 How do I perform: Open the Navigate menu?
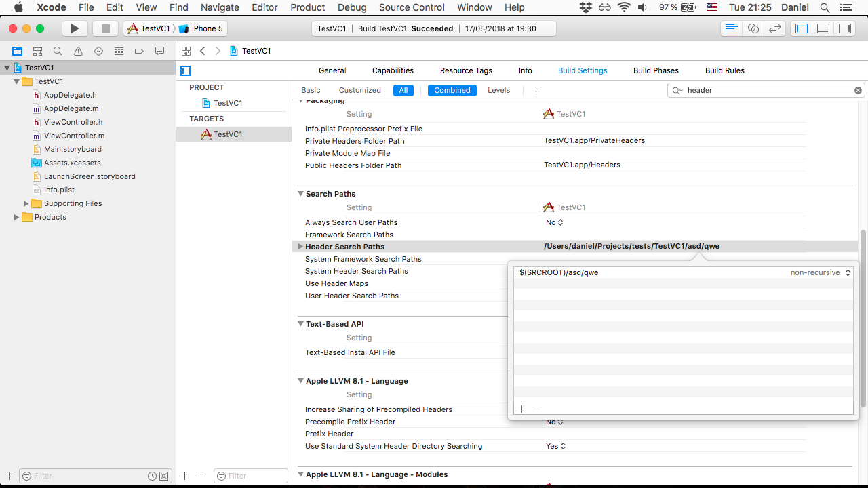pyautogui.click(x=220, y=7)
